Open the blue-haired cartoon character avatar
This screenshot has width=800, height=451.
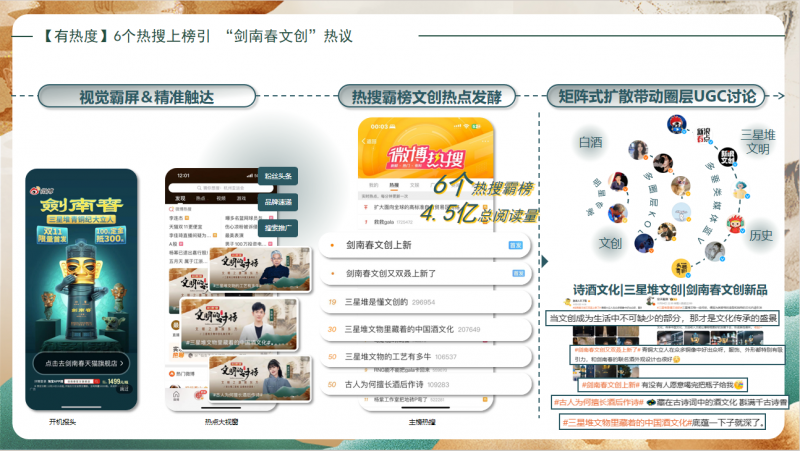point(740,189)
